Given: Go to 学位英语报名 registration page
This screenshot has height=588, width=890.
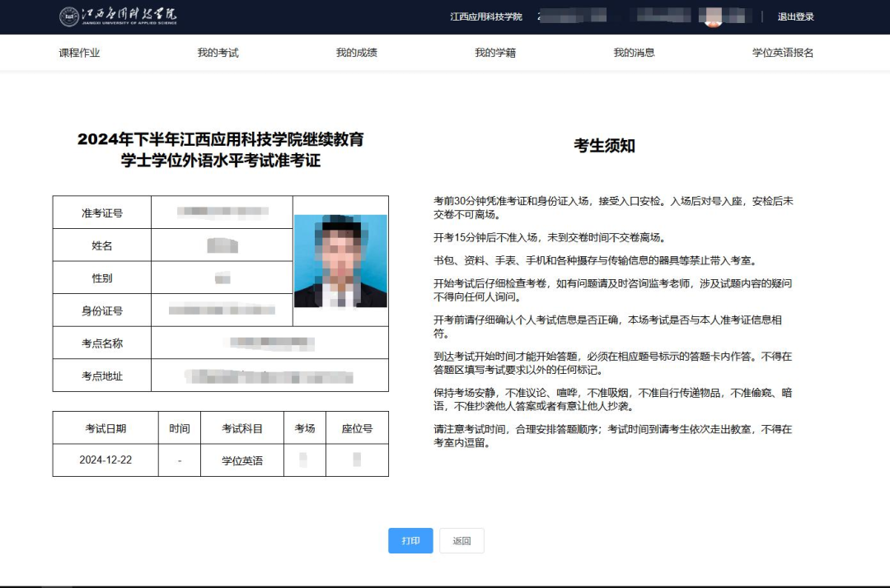Looking at the screenshot, I should (780, 52).
